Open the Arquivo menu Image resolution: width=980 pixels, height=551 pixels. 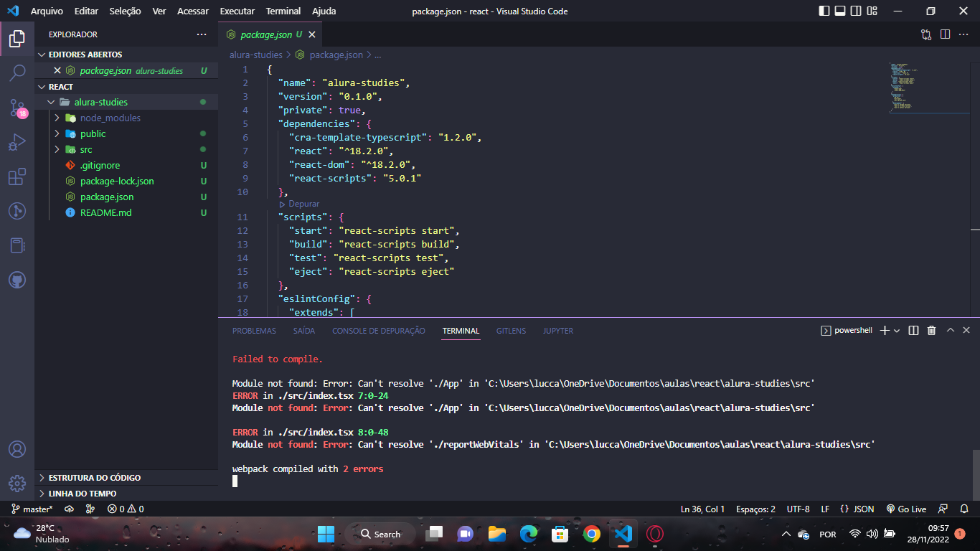point(47,11)
